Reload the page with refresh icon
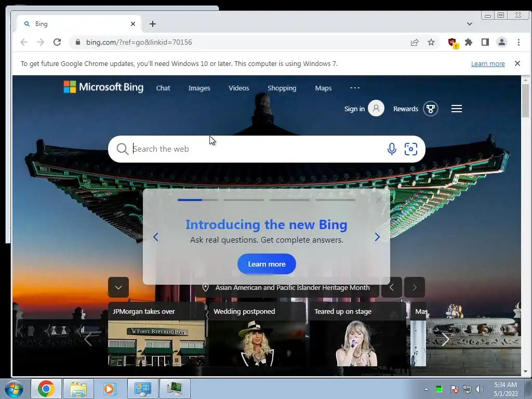This screenshot has width=532, height=399. pyautogui.click(x=57, y=42)
